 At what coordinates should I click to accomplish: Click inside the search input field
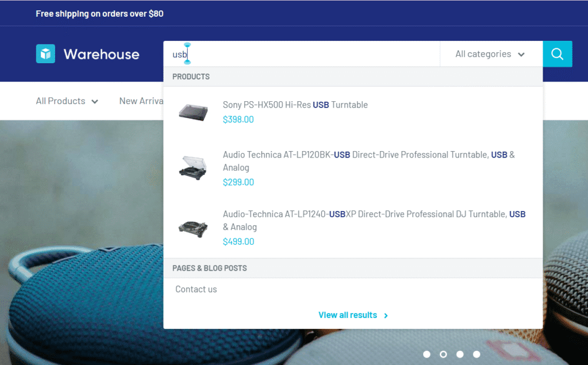pos(287,53)
